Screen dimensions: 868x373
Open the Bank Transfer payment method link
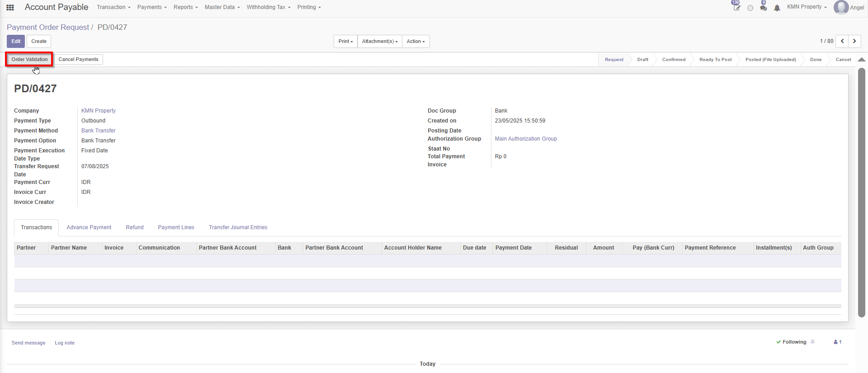[99, 131]
